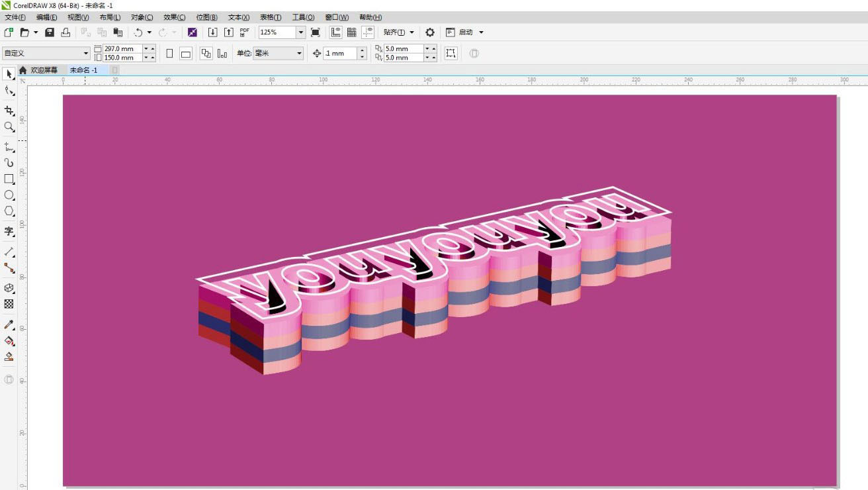
Task: Toggle show guidelines button
Action: pyautogui.click(x=368, y=32)
